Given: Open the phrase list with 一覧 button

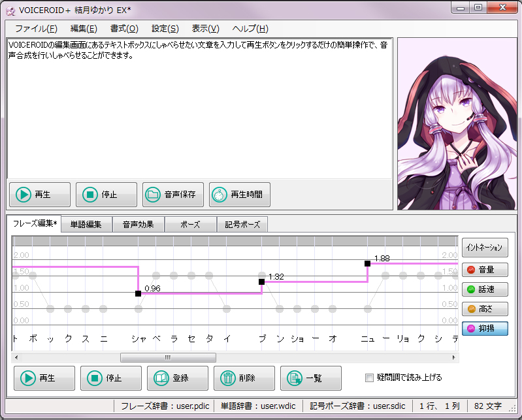Looking at the screenshot, I should pos(310,378).
